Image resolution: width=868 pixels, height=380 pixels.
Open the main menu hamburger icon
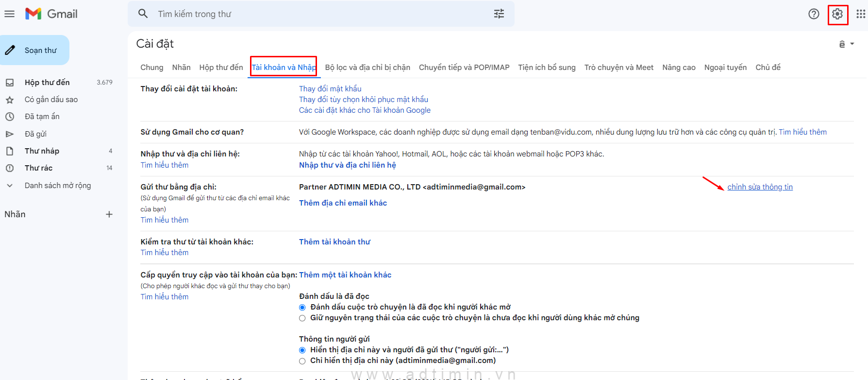[9, 14]
